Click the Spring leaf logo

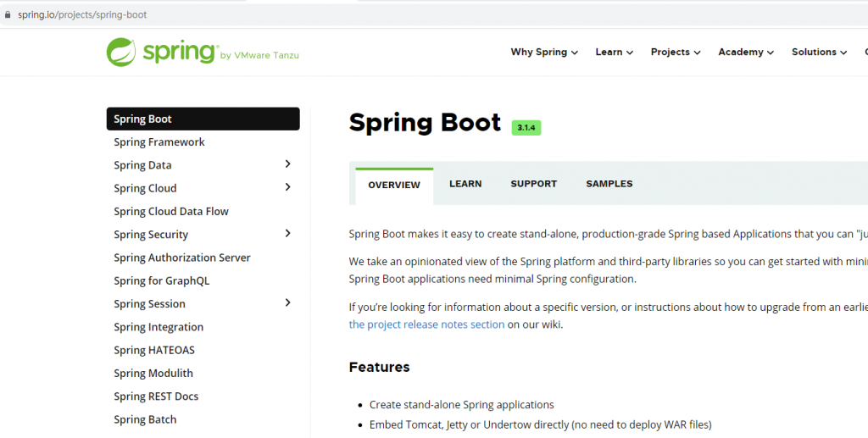[x=120, y=52]
